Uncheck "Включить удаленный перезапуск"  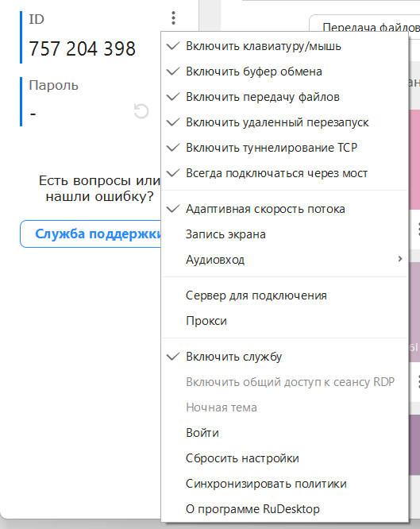(285, 122)
